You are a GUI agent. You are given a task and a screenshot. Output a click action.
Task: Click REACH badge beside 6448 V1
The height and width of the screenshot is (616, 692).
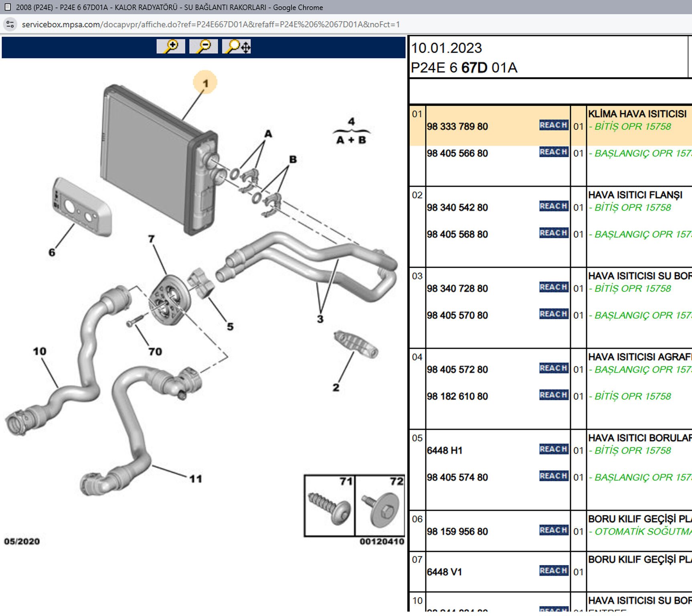click(553, 571)
